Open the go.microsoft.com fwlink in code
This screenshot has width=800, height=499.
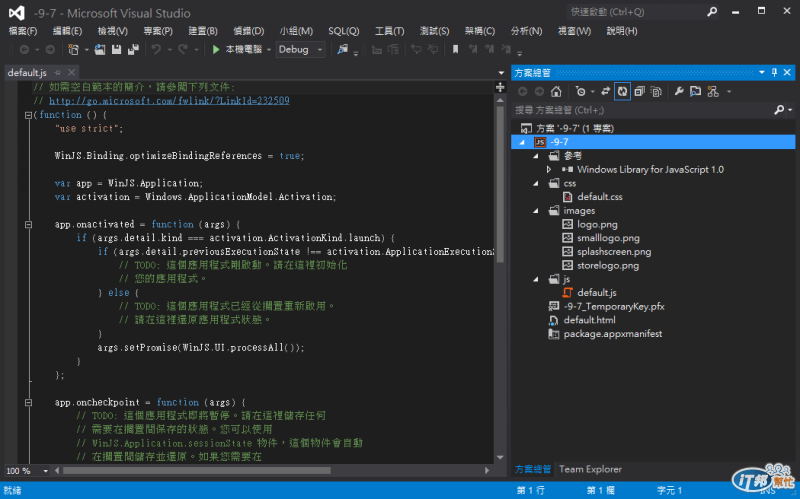pos(169,101)
